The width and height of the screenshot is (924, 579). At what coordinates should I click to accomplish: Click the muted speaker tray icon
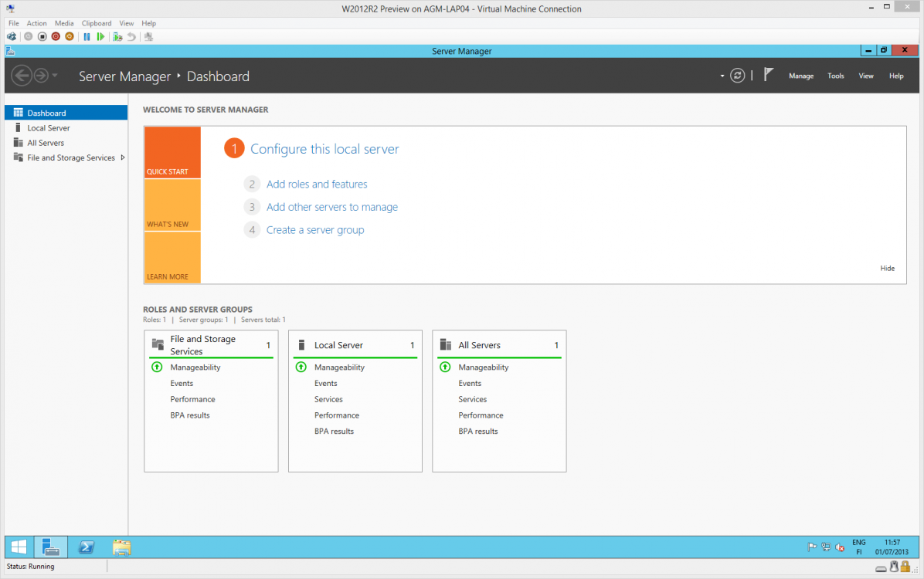click(839, 547)
